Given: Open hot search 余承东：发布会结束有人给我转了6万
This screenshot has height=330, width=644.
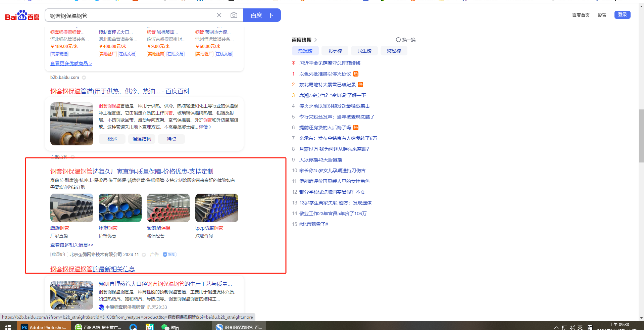Looking at the screenshot, I should pos(338,138).
